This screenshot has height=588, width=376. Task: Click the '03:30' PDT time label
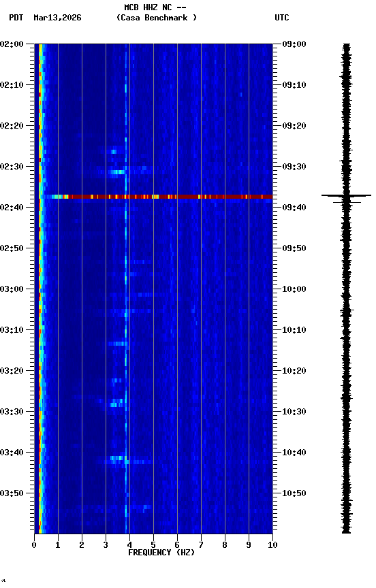(12, 412)
